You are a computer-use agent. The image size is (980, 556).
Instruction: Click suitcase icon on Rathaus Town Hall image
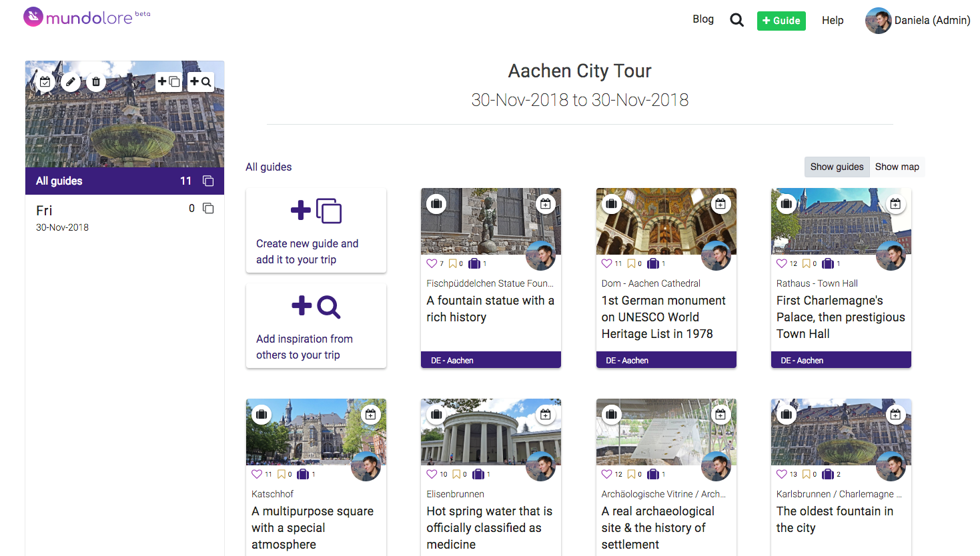787,203
